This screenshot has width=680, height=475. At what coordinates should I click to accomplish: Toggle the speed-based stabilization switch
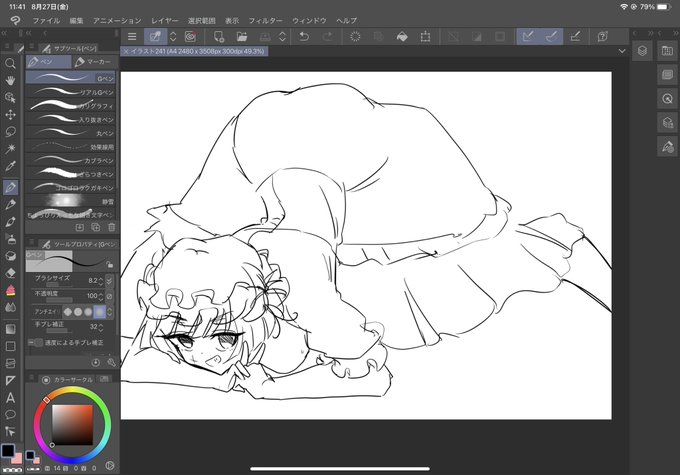click(x=36, y=343)
